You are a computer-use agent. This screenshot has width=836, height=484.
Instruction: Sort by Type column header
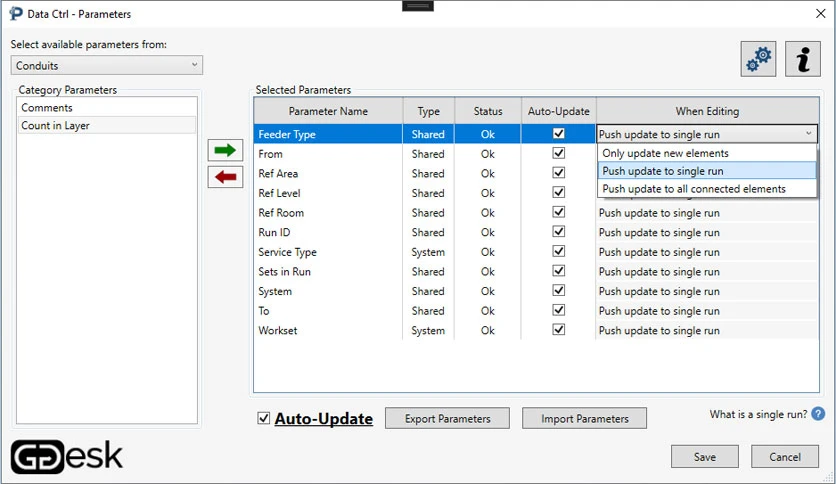429,111
